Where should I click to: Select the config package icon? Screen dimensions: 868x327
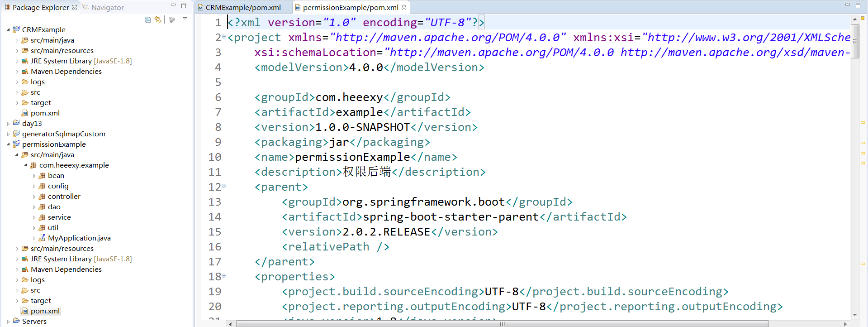pyautogui.click(x=42, y=186)
